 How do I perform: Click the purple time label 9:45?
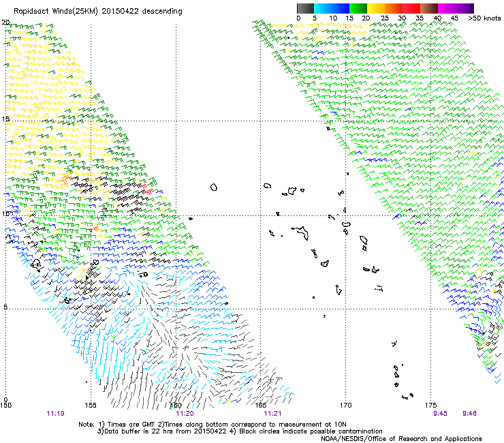(440, 414)
